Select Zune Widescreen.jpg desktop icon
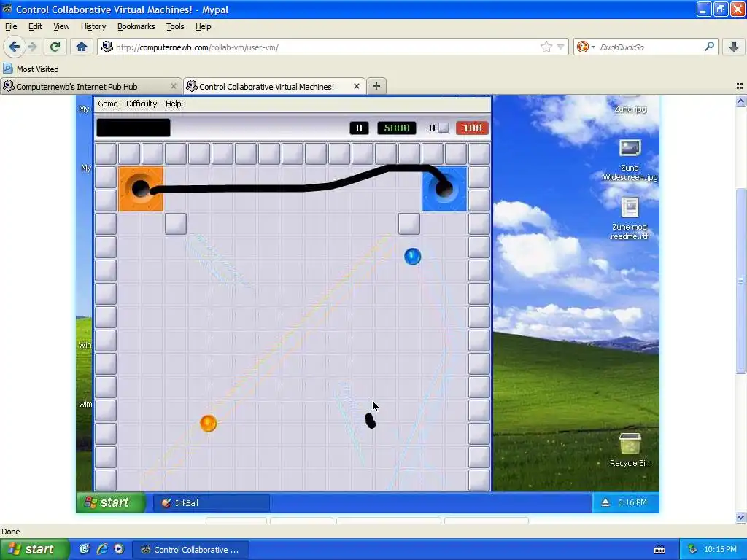Viewport: 747px width, 560px height. [630, 160]
